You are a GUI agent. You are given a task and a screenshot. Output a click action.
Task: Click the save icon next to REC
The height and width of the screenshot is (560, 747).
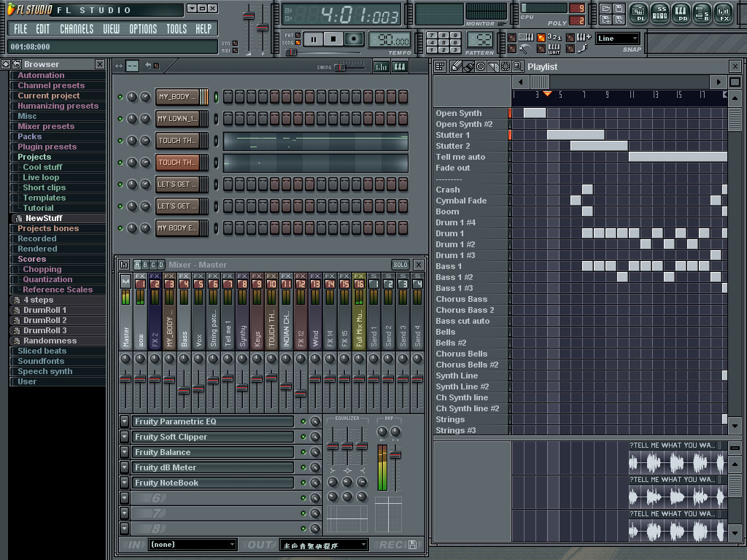click(413, 545)
